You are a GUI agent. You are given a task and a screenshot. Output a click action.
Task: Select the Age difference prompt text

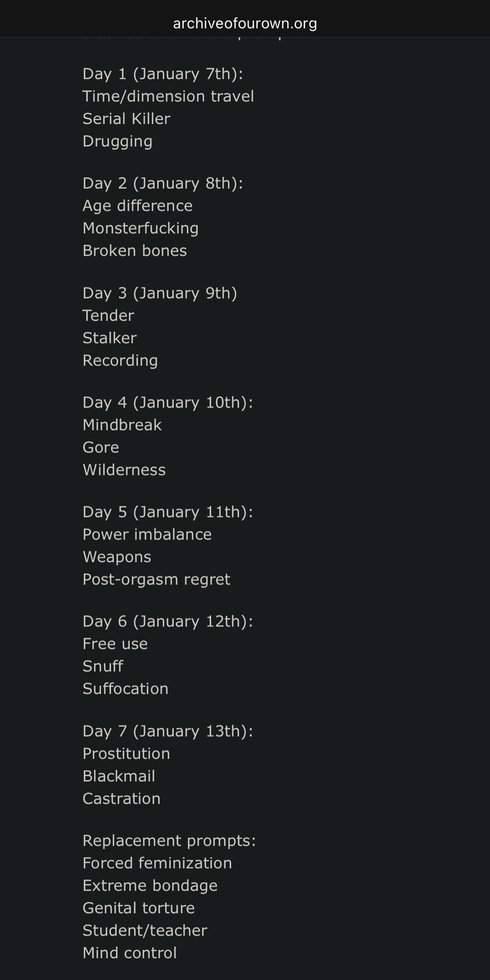[137, 206]
